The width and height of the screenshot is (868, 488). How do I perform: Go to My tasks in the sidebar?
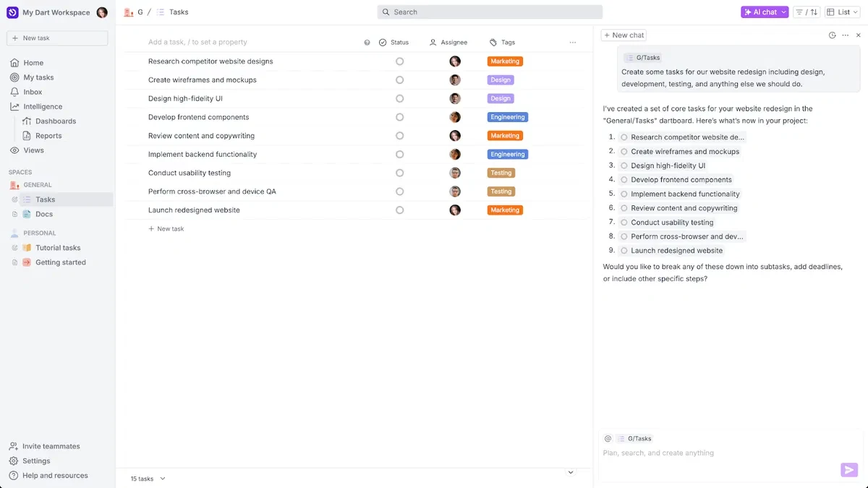pyautogui.click(x=38, y=77)
